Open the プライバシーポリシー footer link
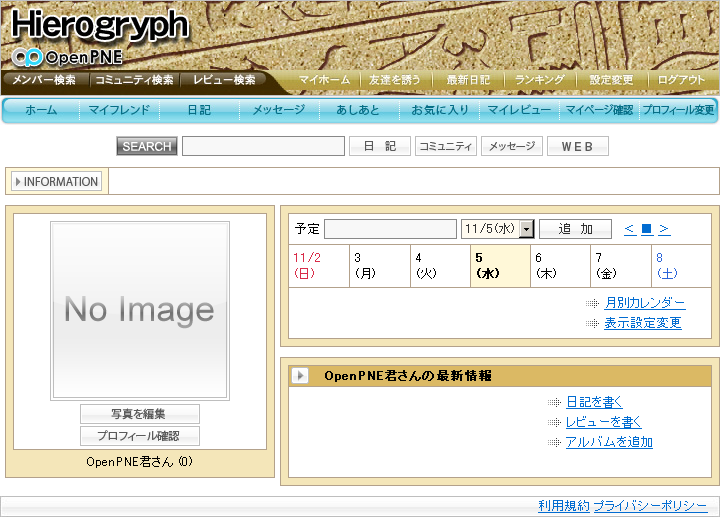Screen dimensions: 720x517 650,506
